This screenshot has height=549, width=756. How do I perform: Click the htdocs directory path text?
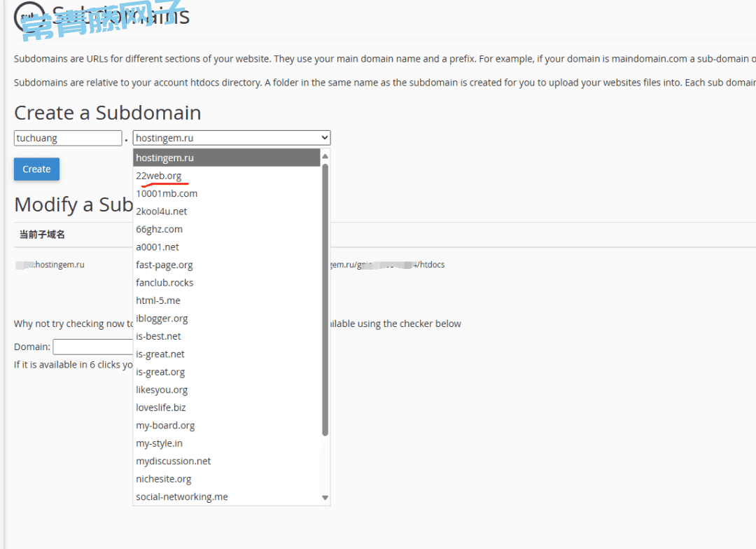point(388,265)
